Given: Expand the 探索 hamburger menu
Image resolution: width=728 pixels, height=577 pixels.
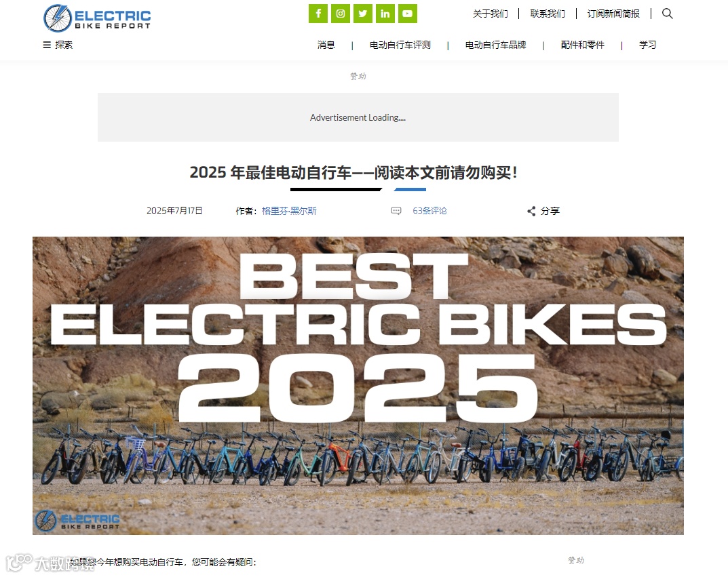Looking at the screenshot, I should pyautogui.click(x=58, y=45).
